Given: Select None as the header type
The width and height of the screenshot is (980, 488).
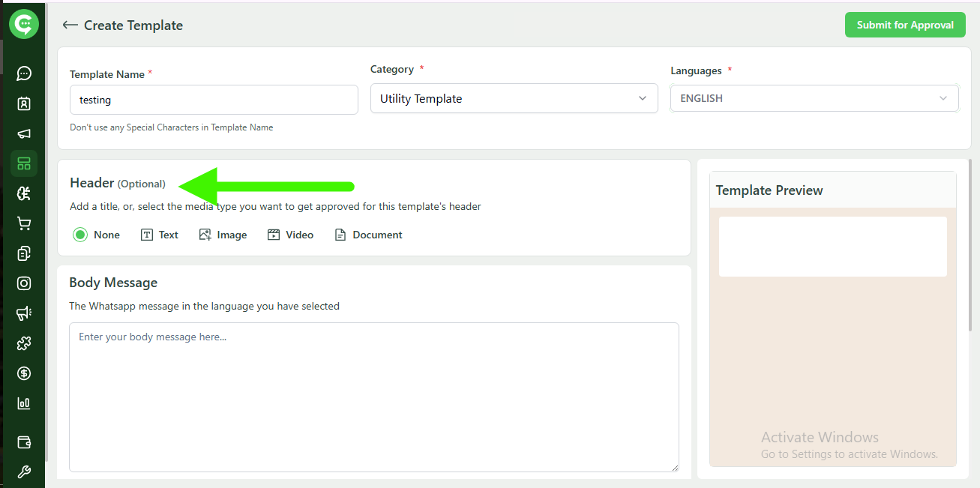Looking at the screenshot, I should 79,235.
